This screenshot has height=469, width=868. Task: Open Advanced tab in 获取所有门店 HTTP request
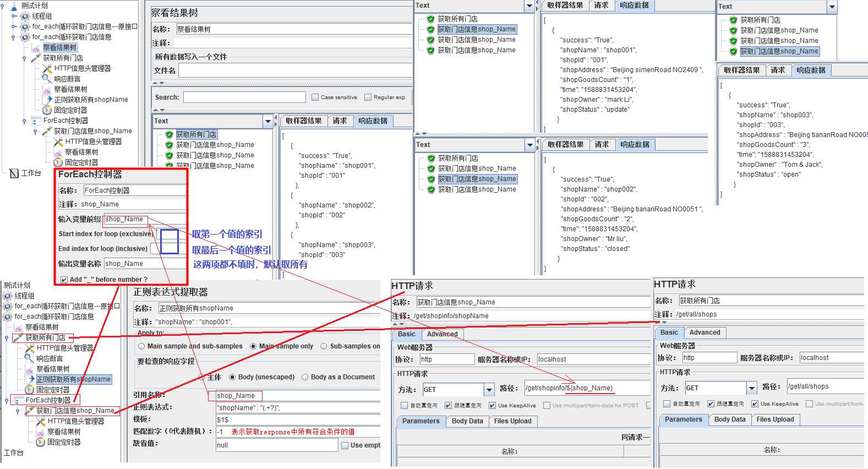[705, 332]
